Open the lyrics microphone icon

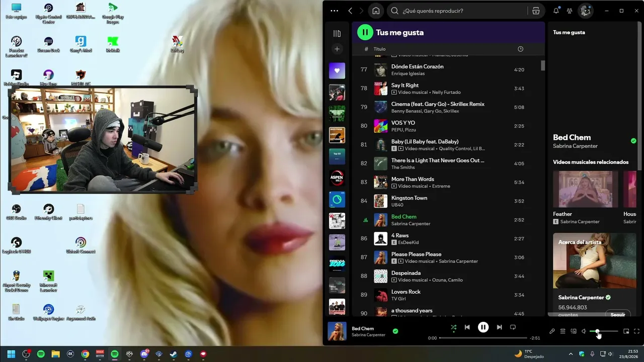coord(552,331)
